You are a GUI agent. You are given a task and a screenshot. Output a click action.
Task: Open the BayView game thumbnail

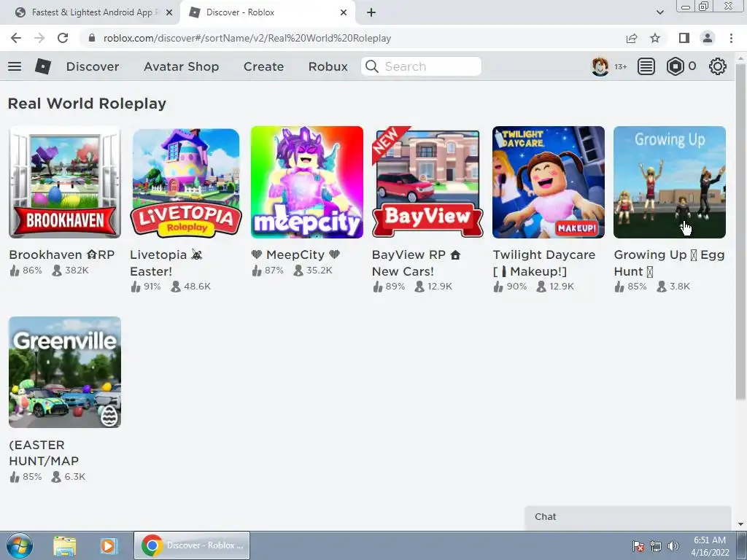(x=427, y=182)
